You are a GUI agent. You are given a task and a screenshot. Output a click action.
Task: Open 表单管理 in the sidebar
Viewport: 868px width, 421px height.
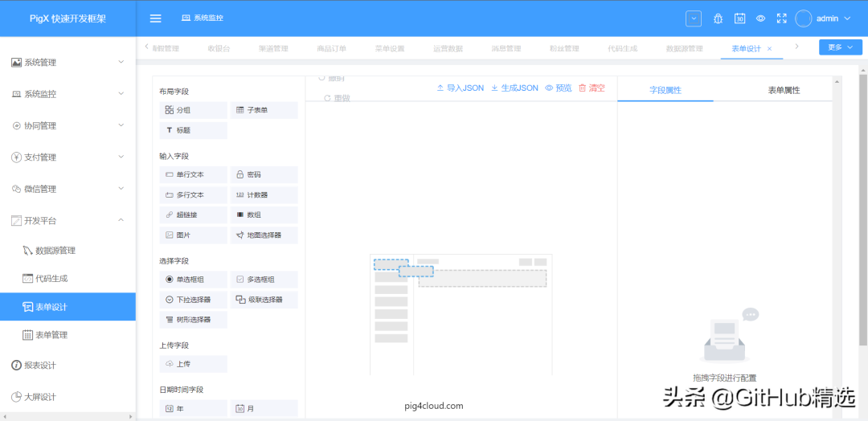[68, 335]
